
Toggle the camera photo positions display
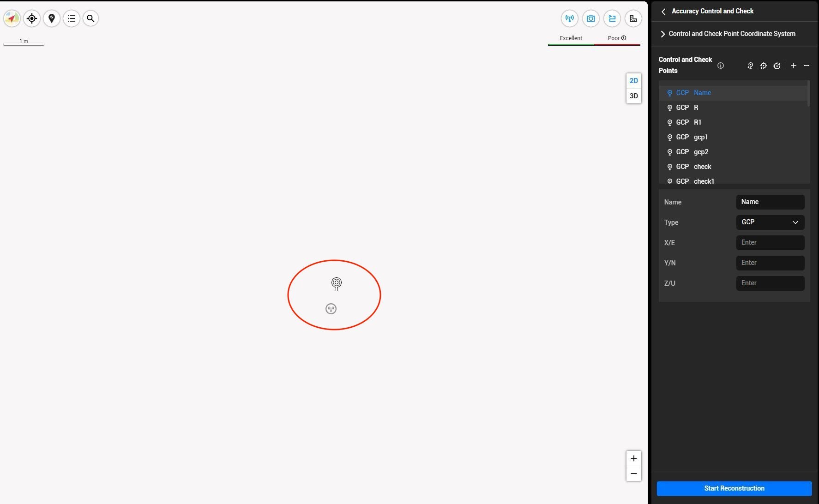click(591, 18)
